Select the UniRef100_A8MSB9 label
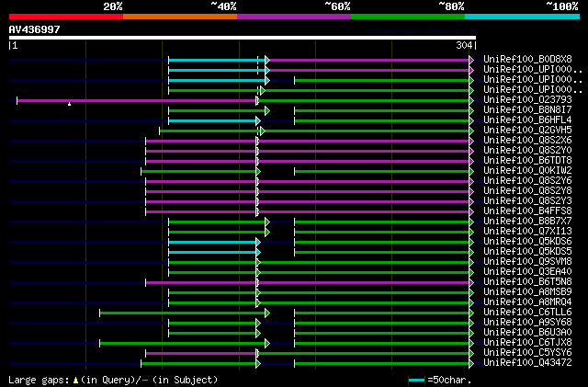Image resolution: width=588 pixels, height=387 pixels. click(527, 292)
